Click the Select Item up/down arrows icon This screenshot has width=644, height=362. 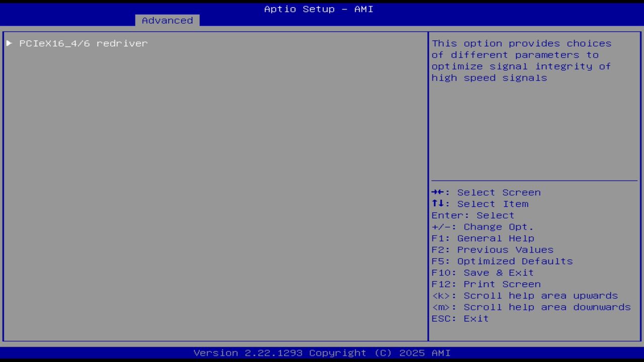point(439,204)
